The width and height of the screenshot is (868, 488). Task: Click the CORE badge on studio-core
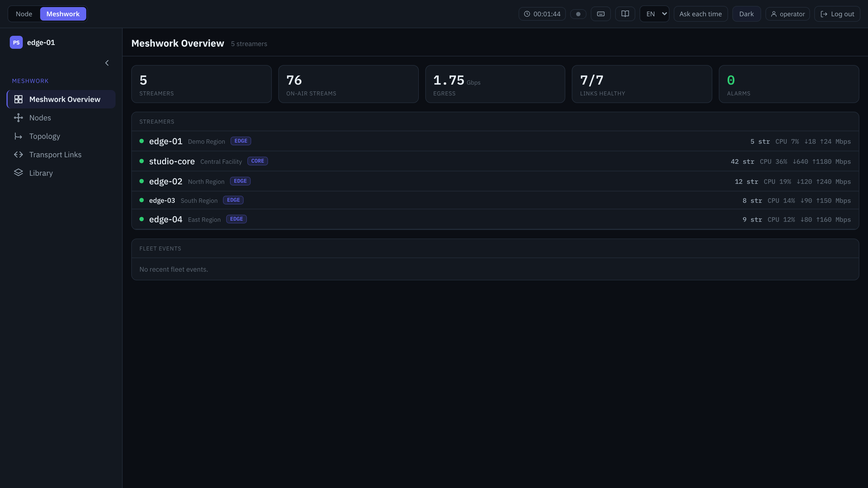click(257, 161)
